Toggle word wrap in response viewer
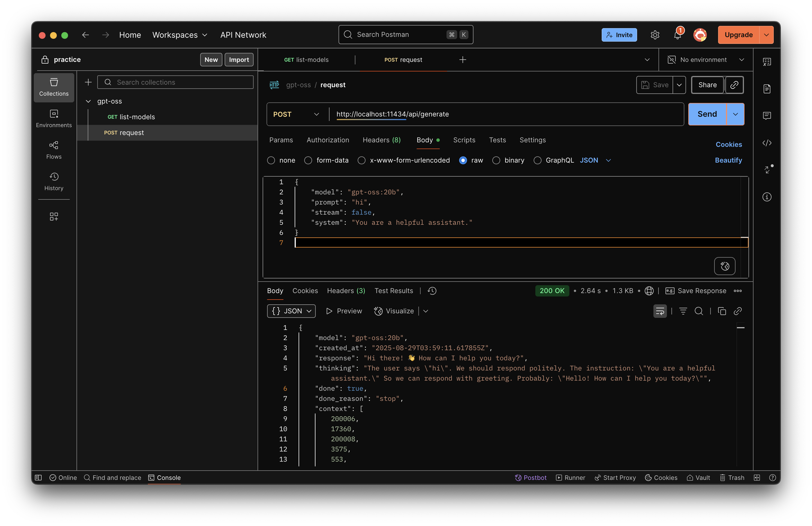Viewport: 812px width, 526px height. coord(660,311)
